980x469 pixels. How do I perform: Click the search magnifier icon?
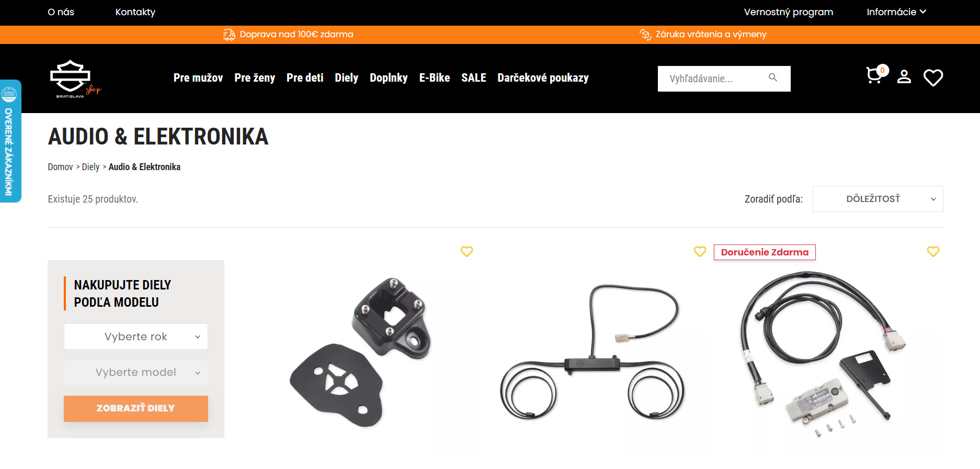(773, 78)
